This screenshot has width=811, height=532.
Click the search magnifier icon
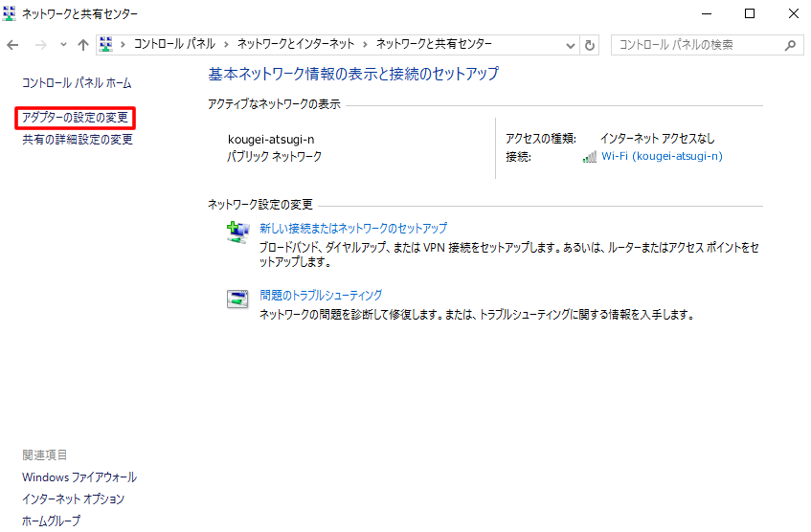pyautogui.click(x=790, y=45)
